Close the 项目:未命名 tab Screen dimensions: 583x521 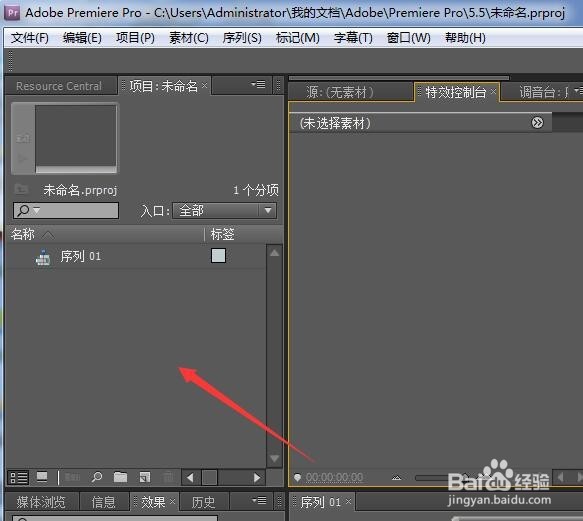point(204,86)
